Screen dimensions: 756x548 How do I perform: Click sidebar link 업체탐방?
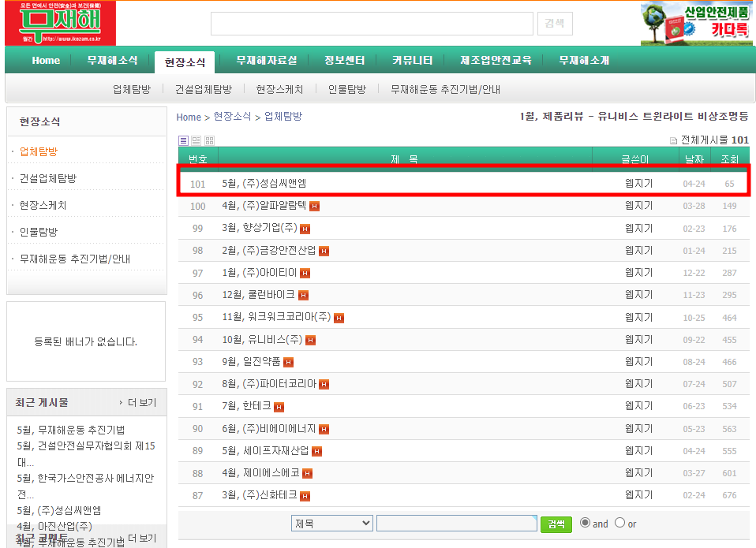(39, 151)
